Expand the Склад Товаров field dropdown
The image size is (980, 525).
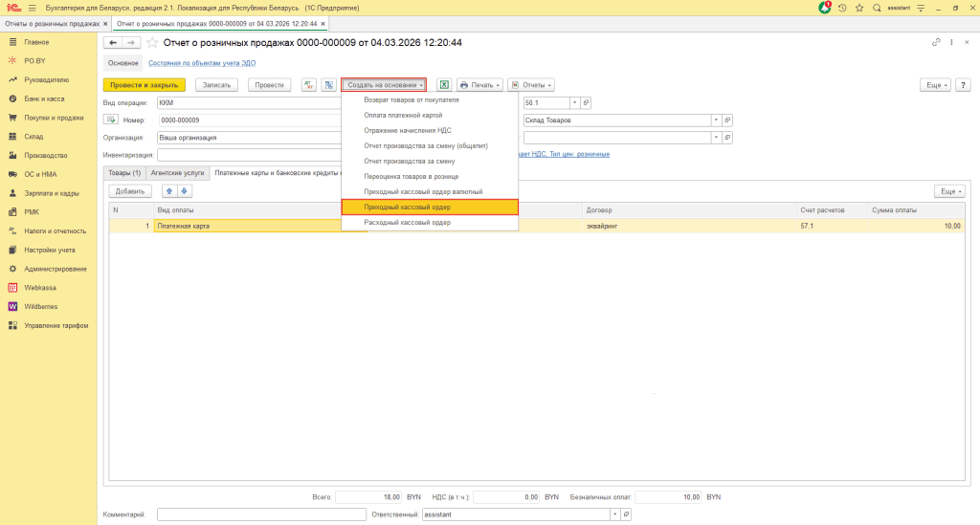pos(715,120)
